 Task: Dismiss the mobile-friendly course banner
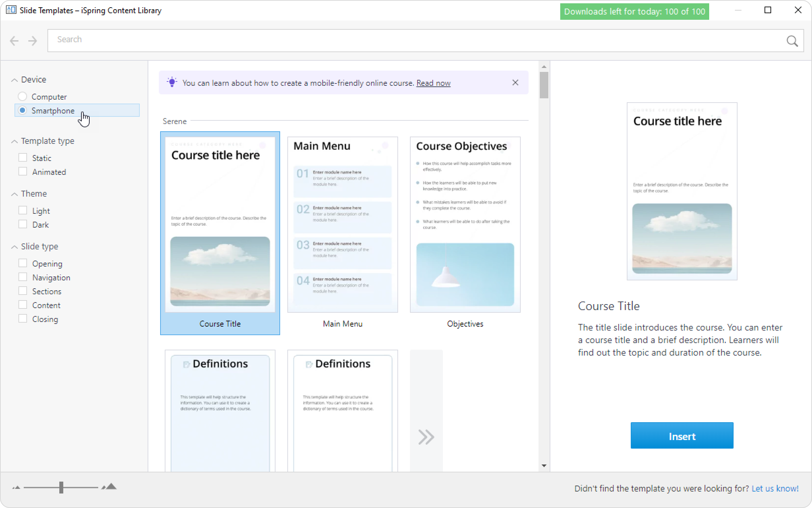click(515, 83)
